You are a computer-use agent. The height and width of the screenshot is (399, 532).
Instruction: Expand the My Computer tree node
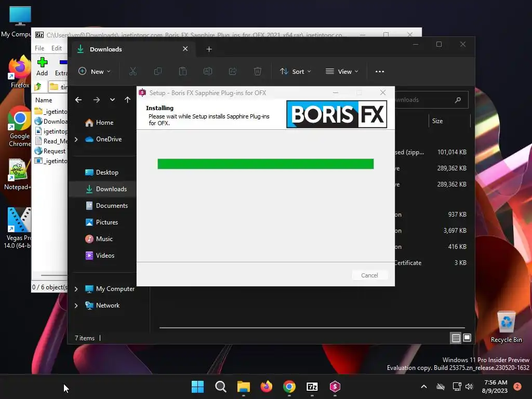pos(76,289)
